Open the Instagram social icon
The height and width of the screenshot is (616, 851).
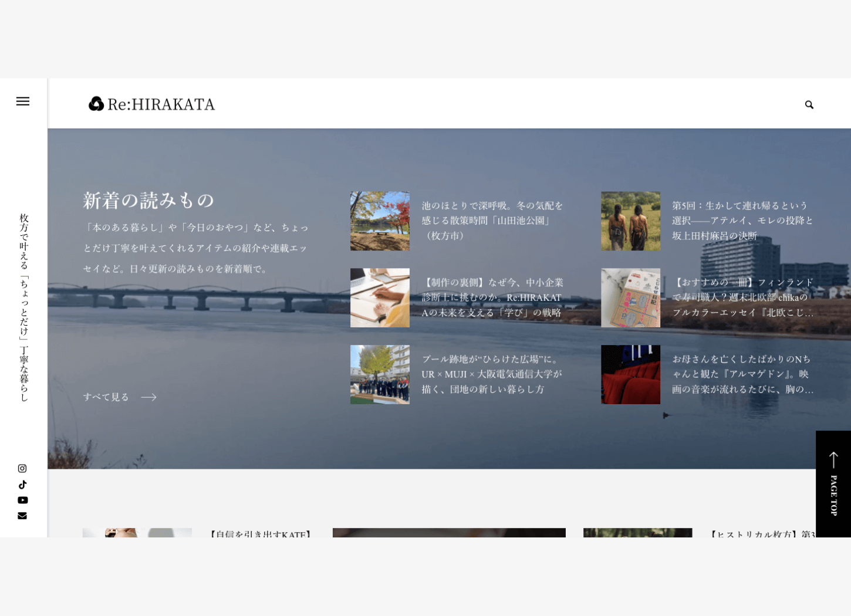pos(22,468)
